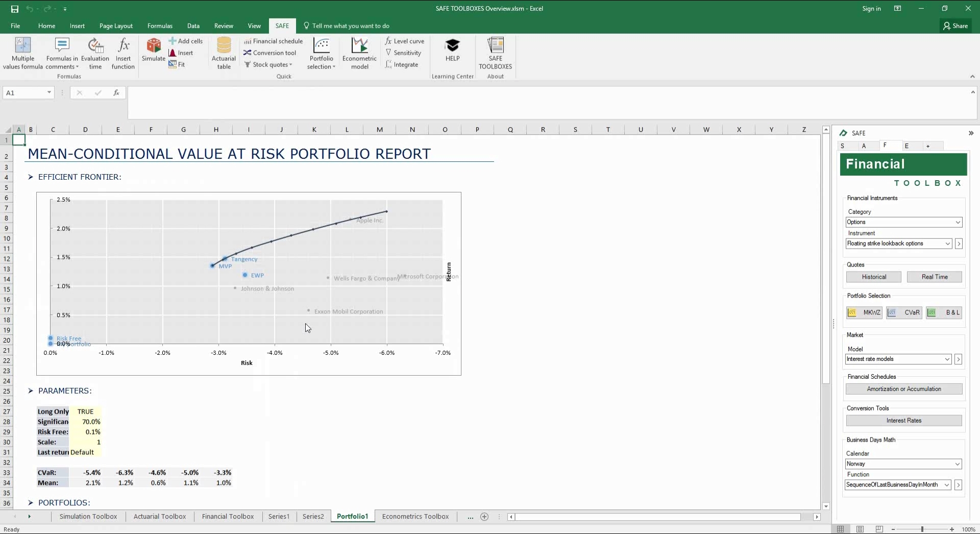Select the Series1 sheet tab
980x534 pixels.
pos(279,517)
